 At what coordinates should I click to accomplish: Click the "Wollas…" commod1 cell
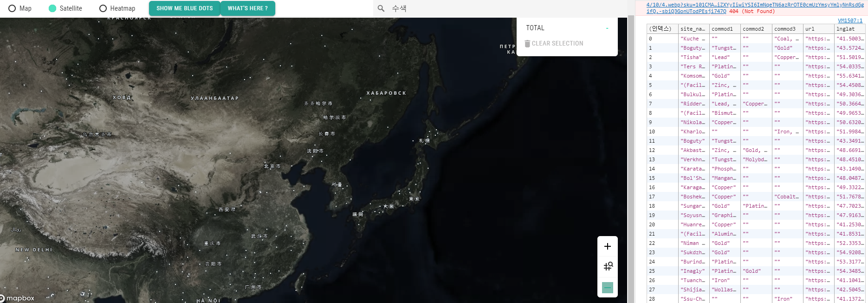725,290
